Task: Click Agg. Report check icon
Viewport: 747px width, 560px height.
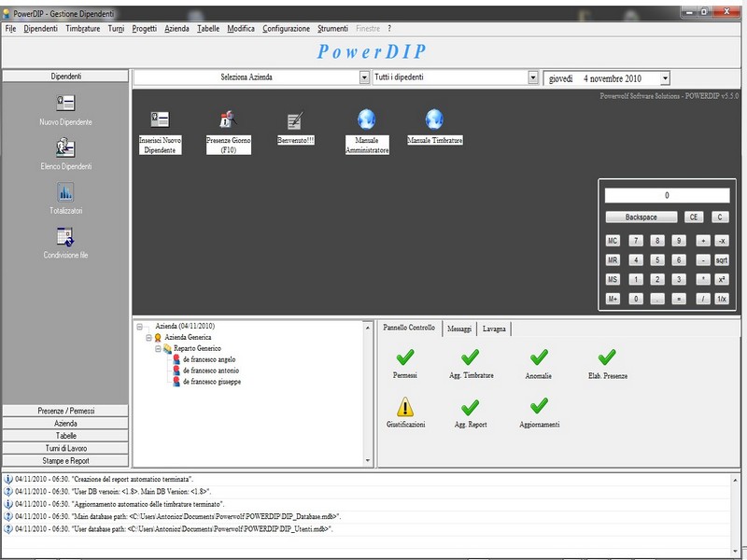Action: [x=471, y=407]
